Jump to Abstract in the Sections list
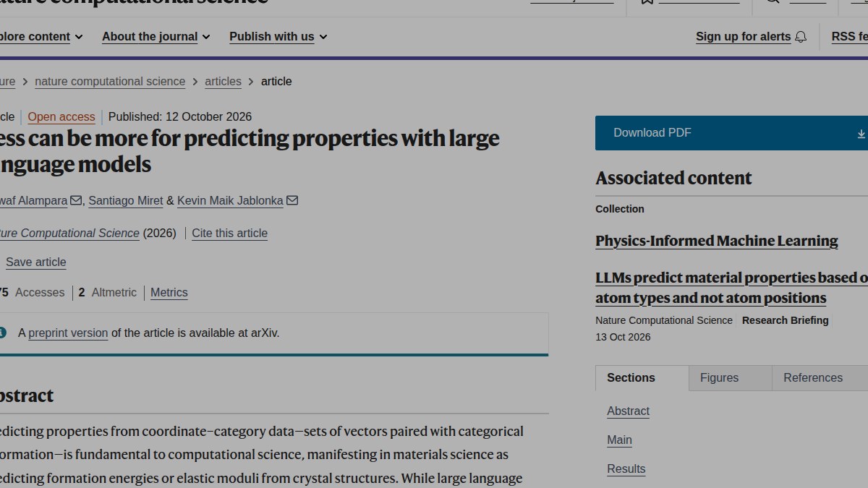 (628, 411)
